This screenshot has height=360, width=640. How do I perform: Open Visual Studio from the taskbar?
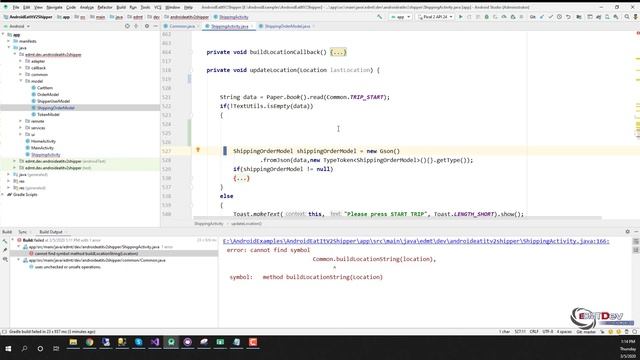click(155, 342)
